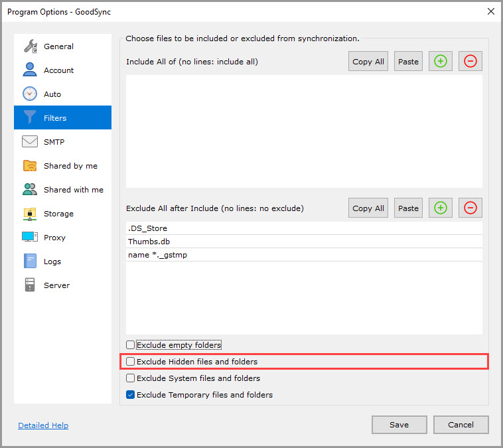Click the green plus icon for Include list
This screenshot has height=448, width=503.
(x=441, y=62)
